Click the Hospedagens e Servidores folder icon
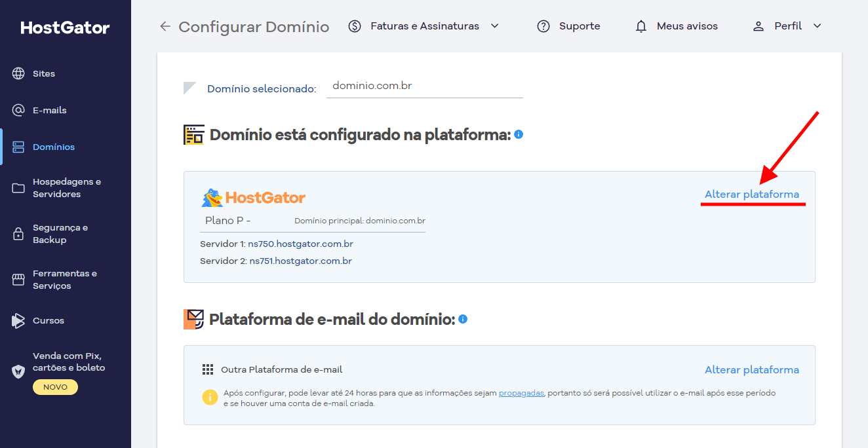The width and height of the screenshot is (868, 448). coord(18,188)
